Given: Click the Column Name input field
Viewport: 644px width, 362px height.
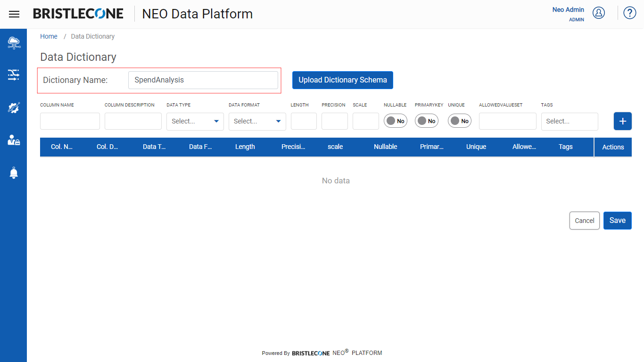Looking at the screenshot, I should pos(70,121).
